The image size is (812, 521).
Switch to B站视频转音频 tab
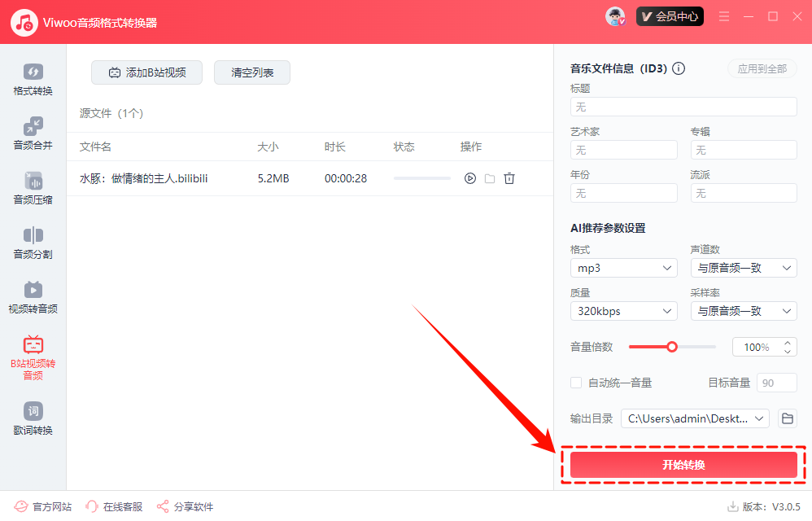click(x=32, y=357)
